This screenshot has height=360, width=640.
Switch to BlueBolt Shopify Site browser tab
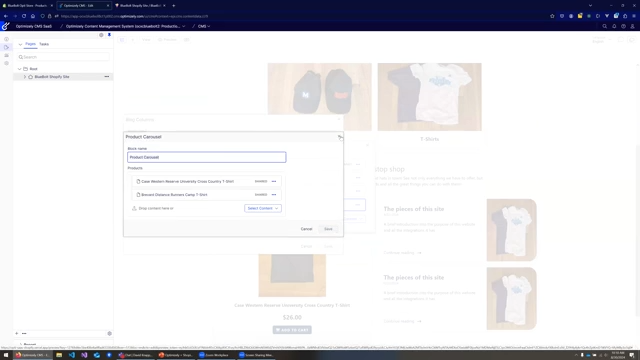(140, 6)
